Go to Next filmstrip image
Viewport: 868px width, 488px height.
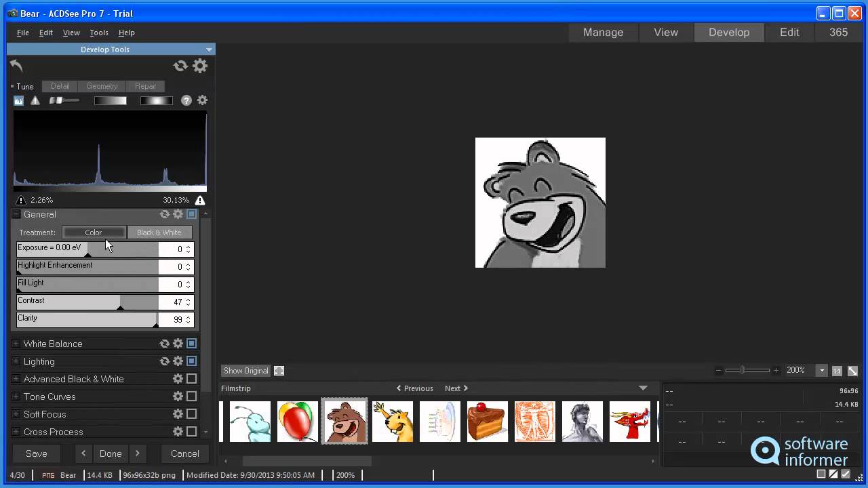456,388
